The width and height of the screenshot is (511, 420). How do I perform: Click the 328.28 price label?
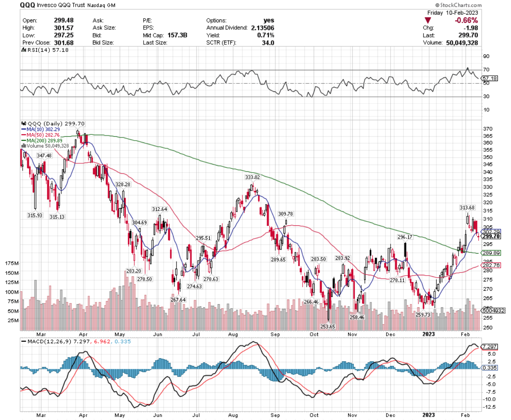point(123,185)
